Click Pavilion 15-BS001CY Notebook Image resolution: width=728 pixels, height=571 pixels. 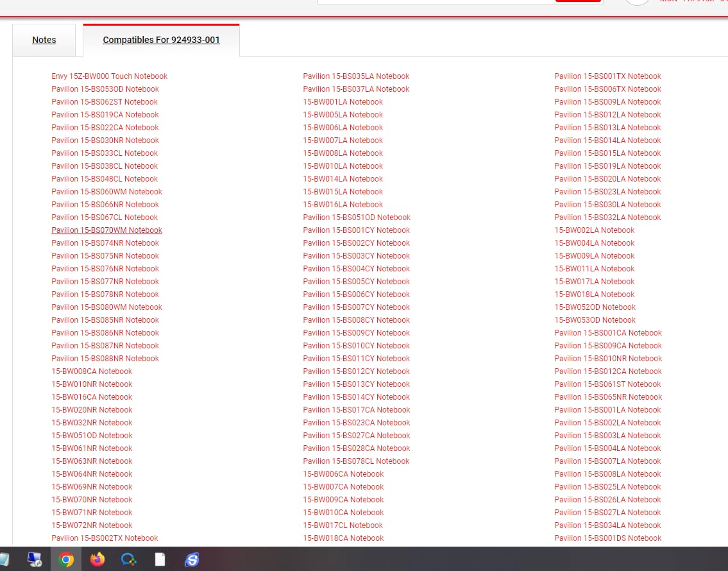coord(356,230)
